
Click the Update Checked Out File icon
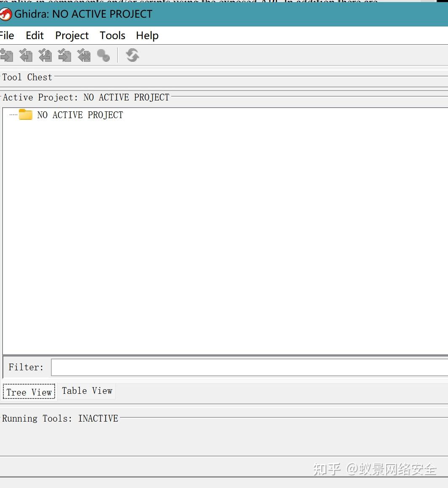[x=45, y=55]
